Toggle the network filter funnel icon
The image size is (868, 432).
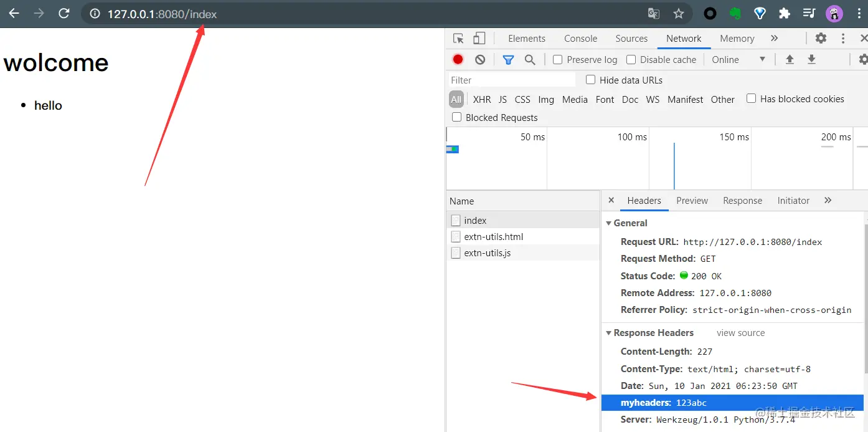click(x=508, y=60)
